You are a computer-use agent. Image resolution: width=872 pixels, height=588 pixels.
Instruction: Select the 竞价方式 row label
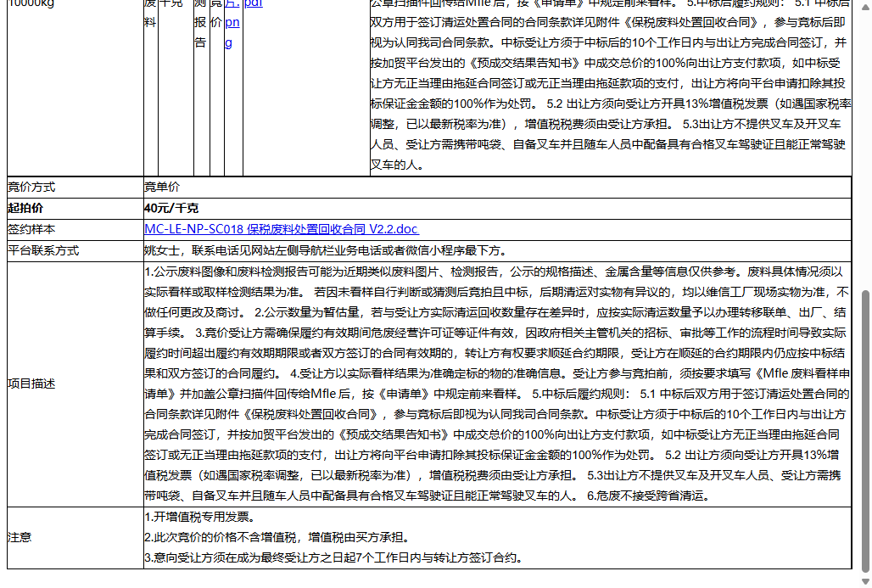coord(31,187)
